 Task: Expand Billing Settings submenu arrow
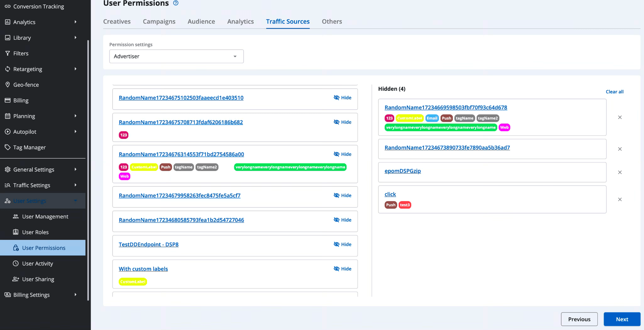tap(75, 295)
